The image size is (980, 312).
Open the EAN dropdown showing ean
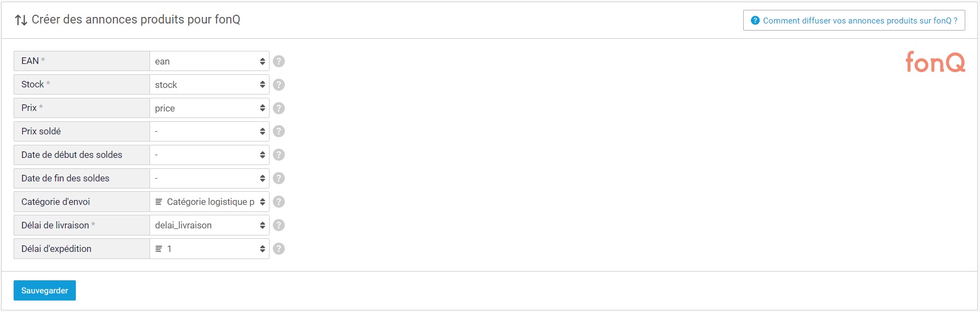[x=210, y=61]
